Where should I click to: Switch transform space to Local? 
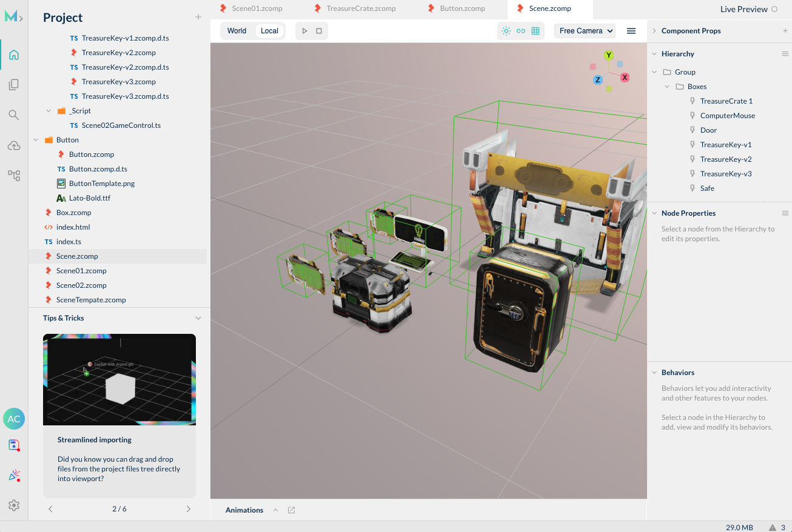[269, 31]
